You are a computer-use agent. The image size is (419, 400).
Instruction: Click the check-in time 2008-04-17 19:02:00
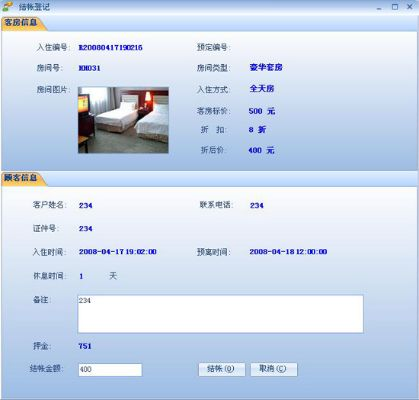pyautogui.click(x=118, y=252)
